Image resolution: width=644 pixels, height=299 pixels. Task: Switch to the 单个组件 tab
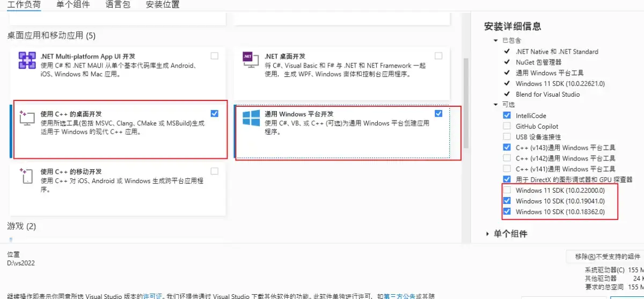coord(73,4)
